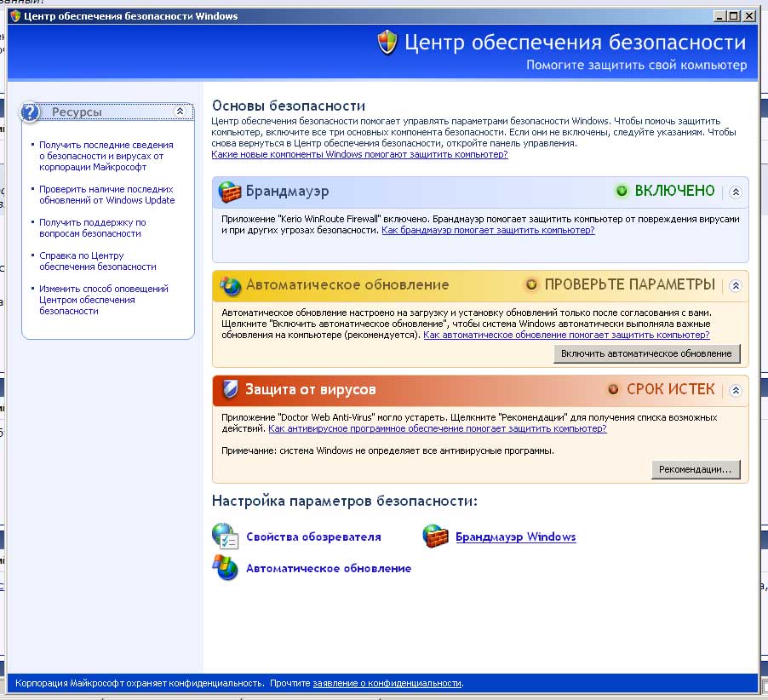Click red СРОК ИСТЕК status indicator
The image size is (768, 700).
click(x=613, y=389)
